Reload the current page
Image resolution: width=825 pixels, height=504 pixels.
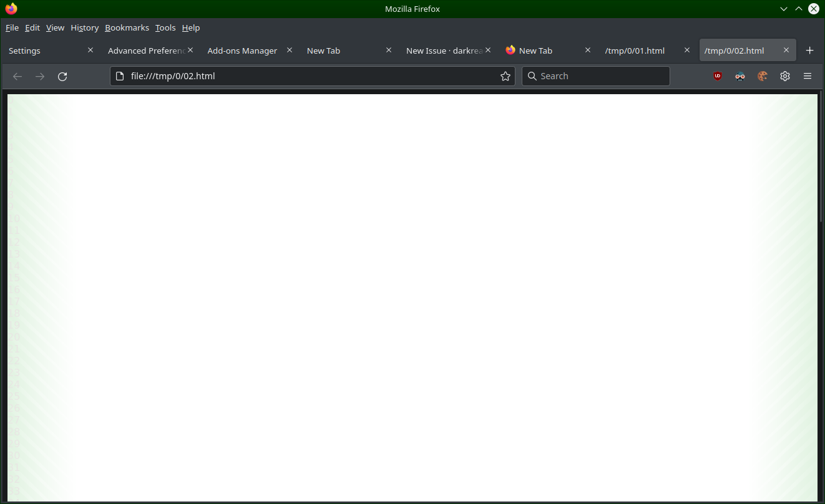point(62,76)
